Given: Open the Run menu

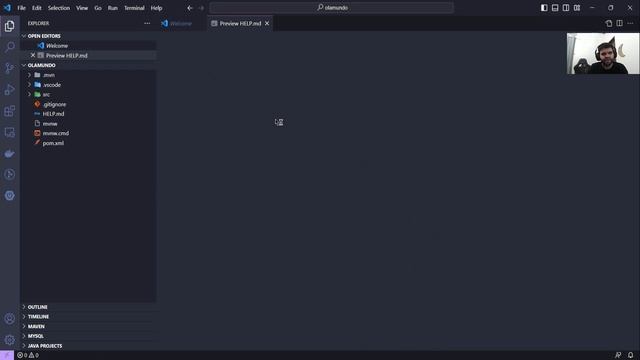Looking at the screenshot, I should point(113,8).
